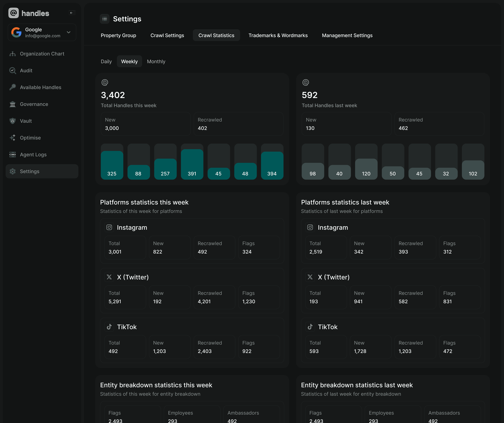Click the Vault shield icon
Screen dimensions: 504x423
coord(12,121)
